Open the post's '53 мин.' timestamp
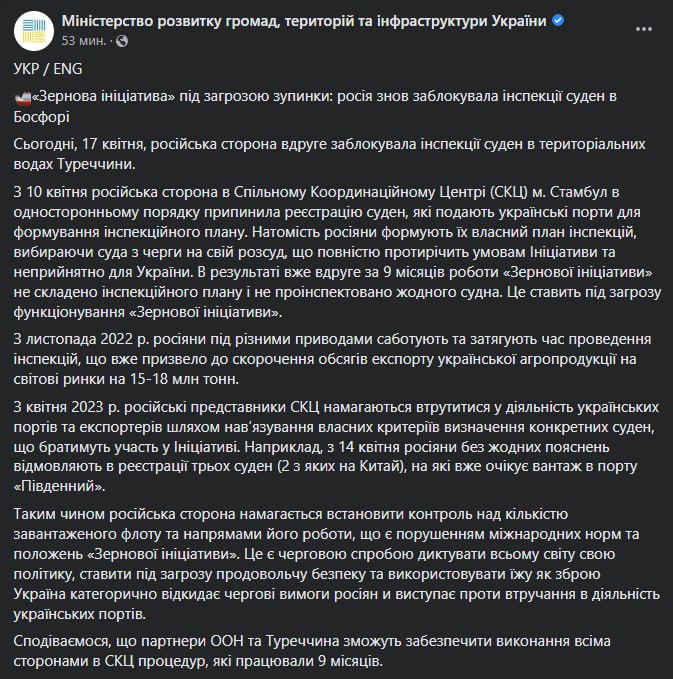This screenshot has height=679, width=673. (82, 41)
